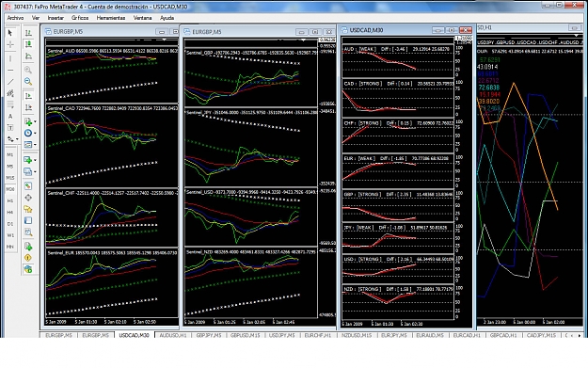
Task: Open the Archivo menu
Action: 15,18
